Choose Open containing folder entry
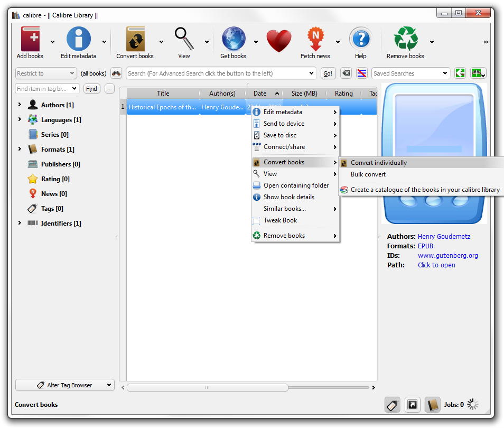The width and height of the screenshot is (504, 428). [x=295, y=185]
